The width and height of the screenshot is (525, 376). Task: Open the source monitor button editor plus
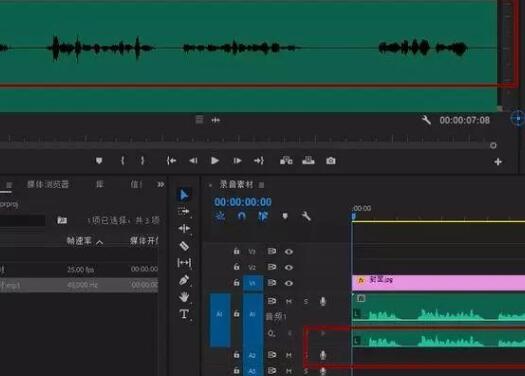pos(498,162)
